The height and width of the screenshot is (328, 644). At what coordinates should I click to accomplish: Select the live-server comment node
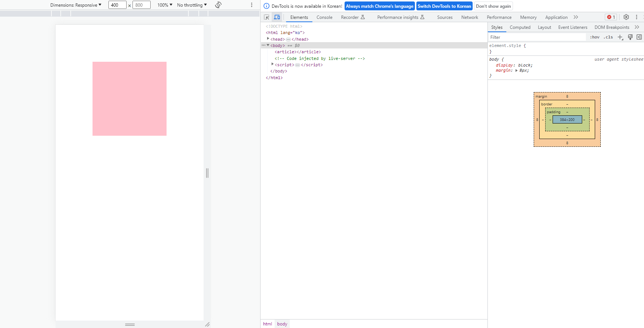click(320, 58)
